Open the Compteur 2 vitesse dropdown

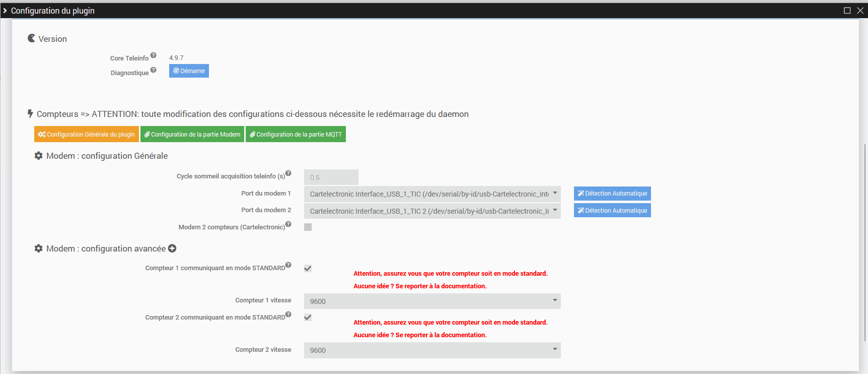[x=432, y=350]
